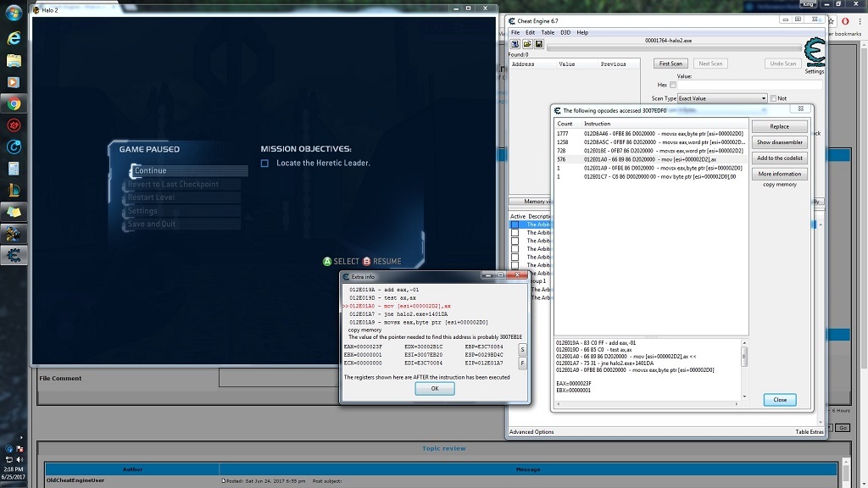Open Sticky Notes taskbar icon
The height and width of the screenshot is (488, 868).
coord(14,211)
